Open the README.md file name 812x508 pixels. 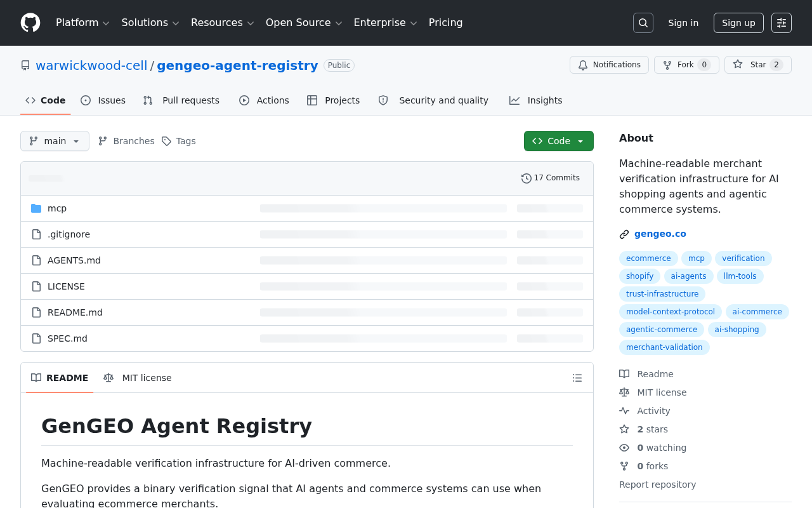click(x=75, y=312)
